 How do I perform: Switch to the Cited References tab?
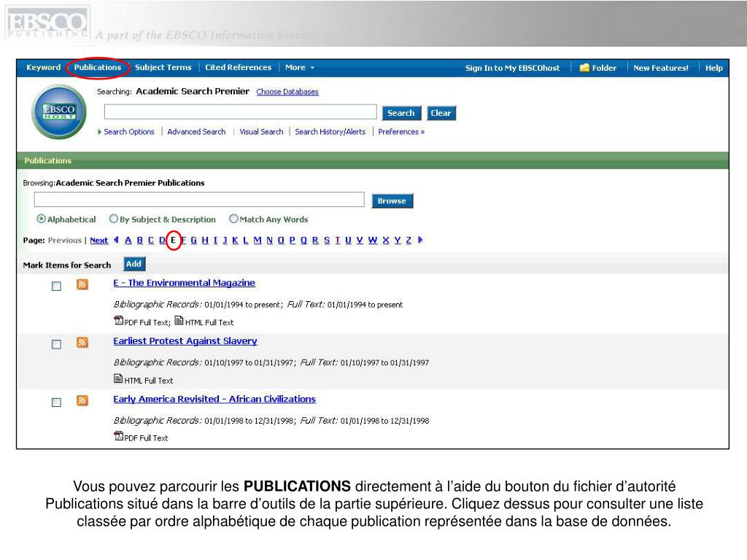point(239,68)
